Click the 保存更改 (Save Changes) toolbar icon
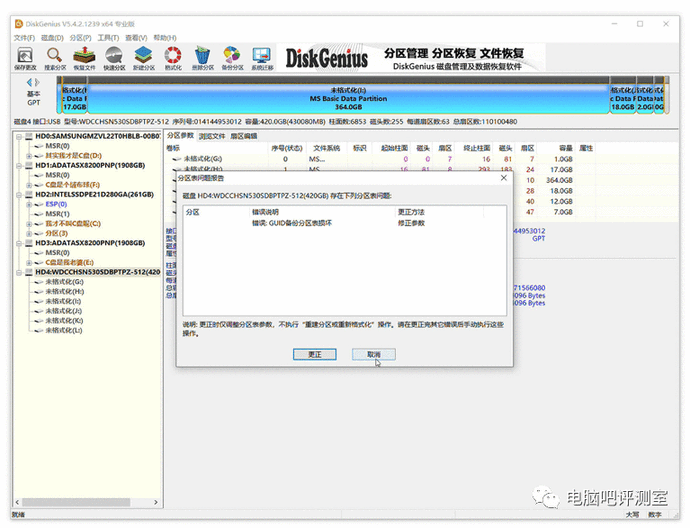Screen dimensions: 690x528 (x=25, y=57)
